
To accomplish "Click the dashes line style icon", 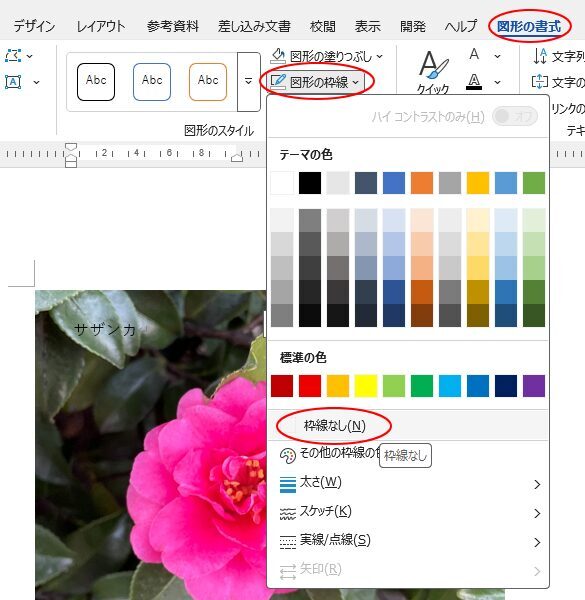I will pos(288,542).
